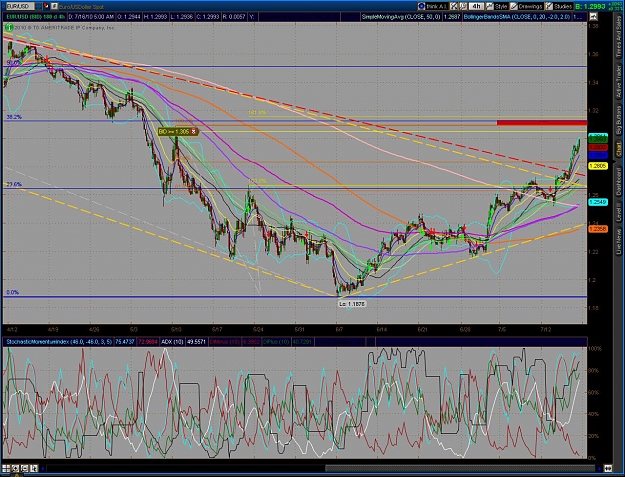Screen dimensions: 625x477
Task: Open the Drawings menu
Action: click(x=526, y=6)
